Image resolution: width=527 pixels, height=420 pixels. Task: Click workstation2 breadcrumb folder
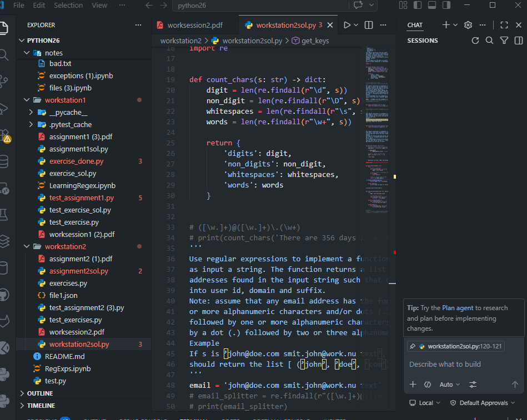181,41
